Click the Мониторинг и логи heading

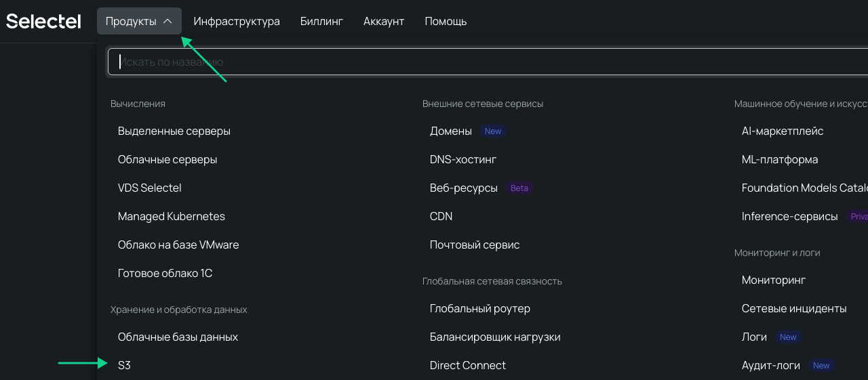[777, 253]
